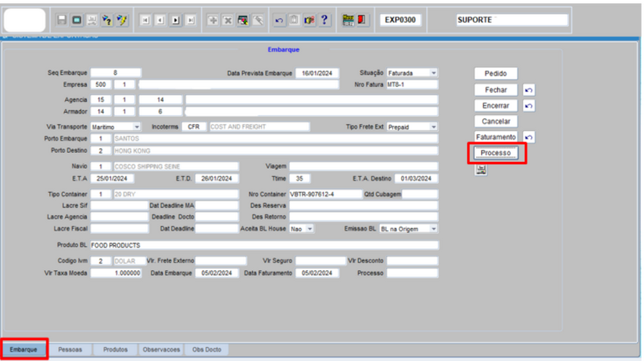Expand the Via Transporte dropdown
The image size is (644, 361).
click(137, 127)
